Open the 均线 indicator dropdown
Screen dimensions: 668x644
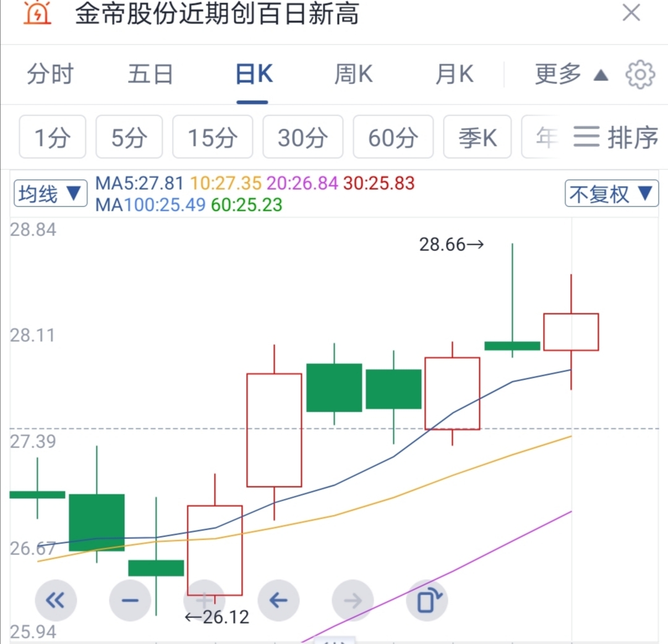50,193
